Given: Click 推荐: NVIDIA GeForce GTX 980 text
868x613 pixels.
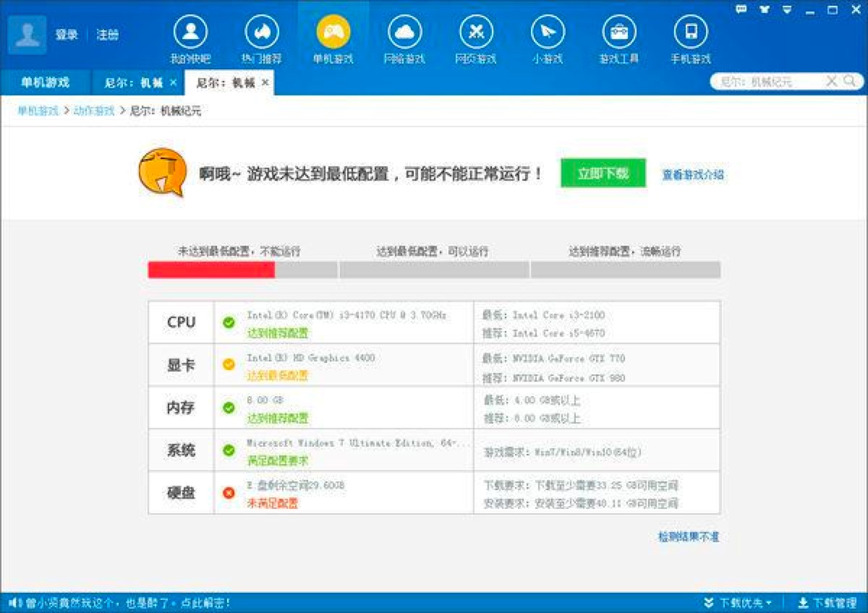Looking at the screenshot, I should click(x=554, y=378).
